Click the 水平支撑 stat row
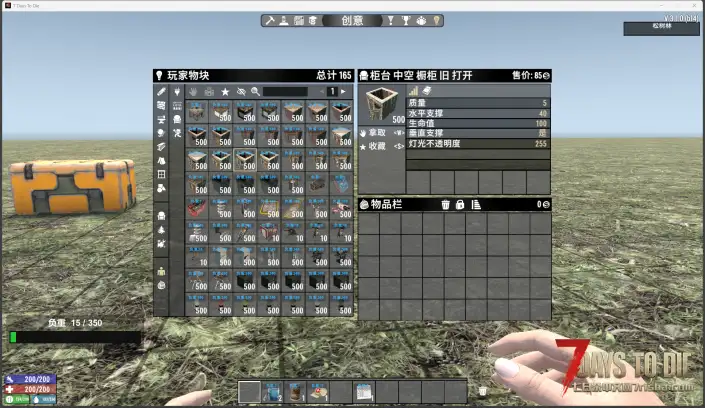 click(478, 113)
